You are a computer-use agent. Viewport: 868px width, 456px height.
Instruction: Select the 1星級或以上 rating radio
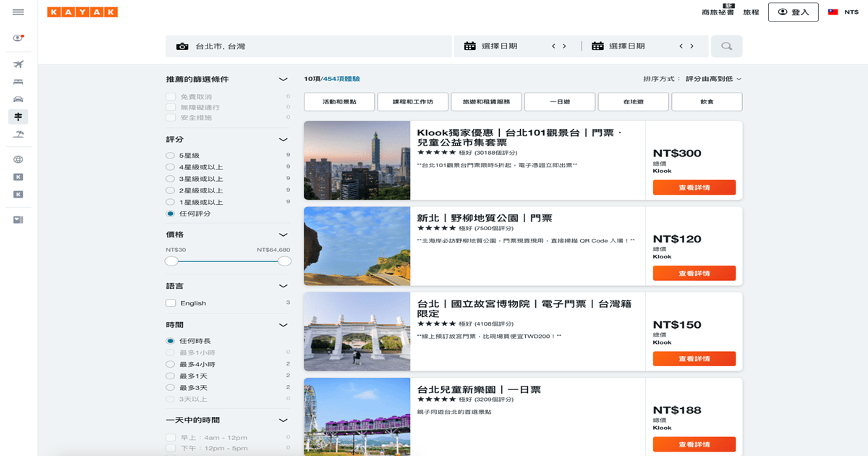coord(170,202)
